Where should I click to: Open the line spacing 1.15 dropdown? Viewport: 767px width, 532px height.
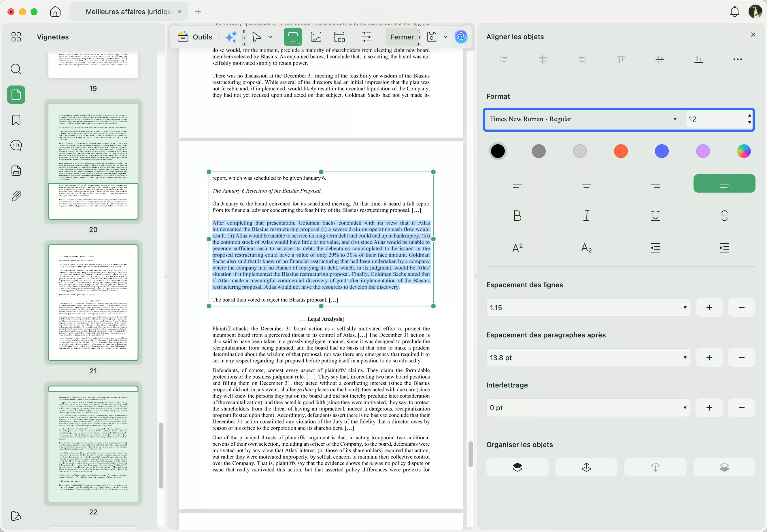pyautogui.click(x=685, y=308)
